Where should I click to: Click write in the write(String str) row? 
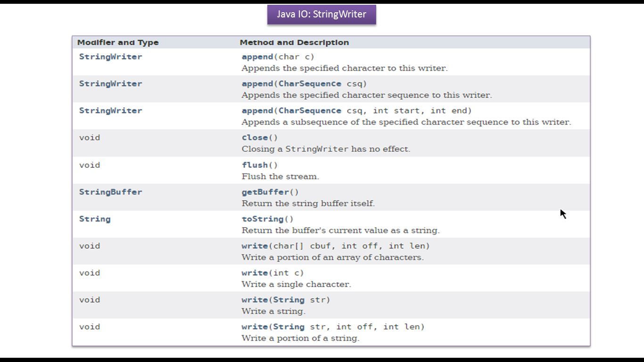coord(255,300)
